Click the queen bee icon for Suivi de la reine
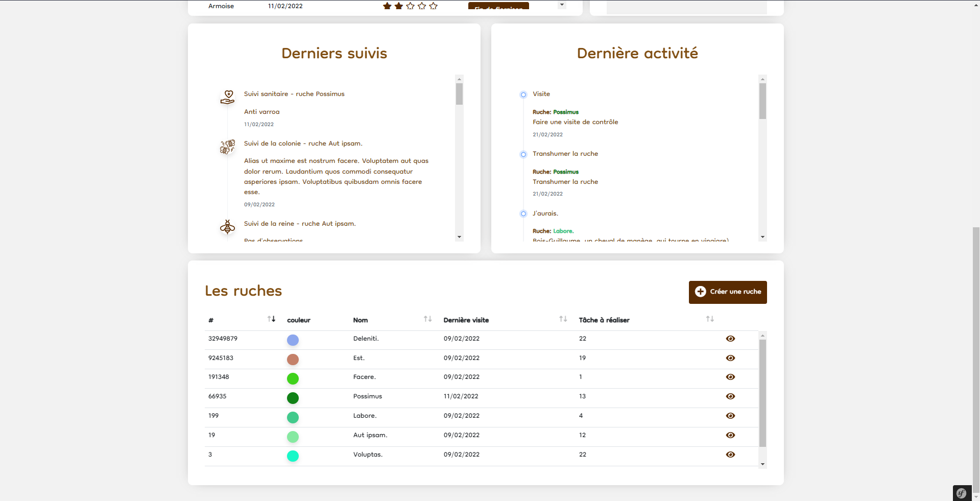 click(x=228, y=227)
